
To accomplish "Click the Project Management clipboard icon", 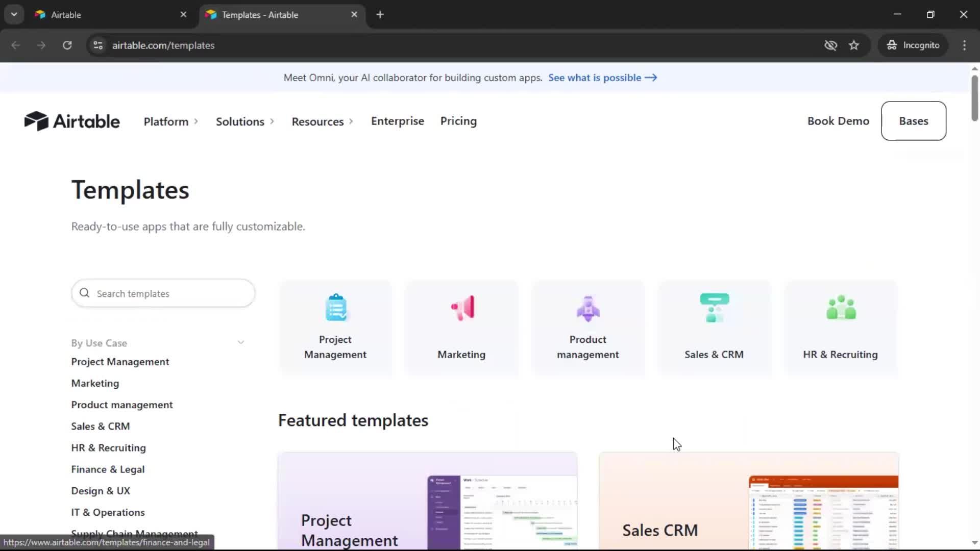I will pos(336,308).
